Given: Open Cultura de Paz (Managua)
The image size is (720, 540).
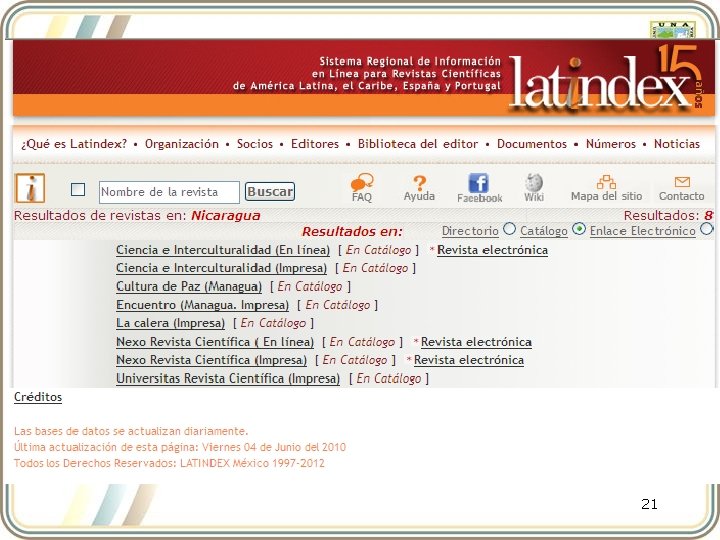Looking at the screenshot, I should coord(189,287).
